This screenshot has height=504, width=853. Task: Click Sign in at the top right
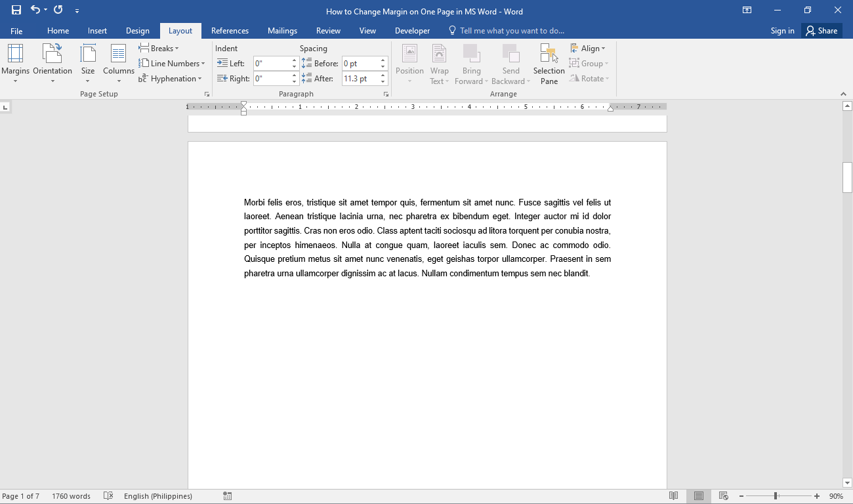pos(782,30)
